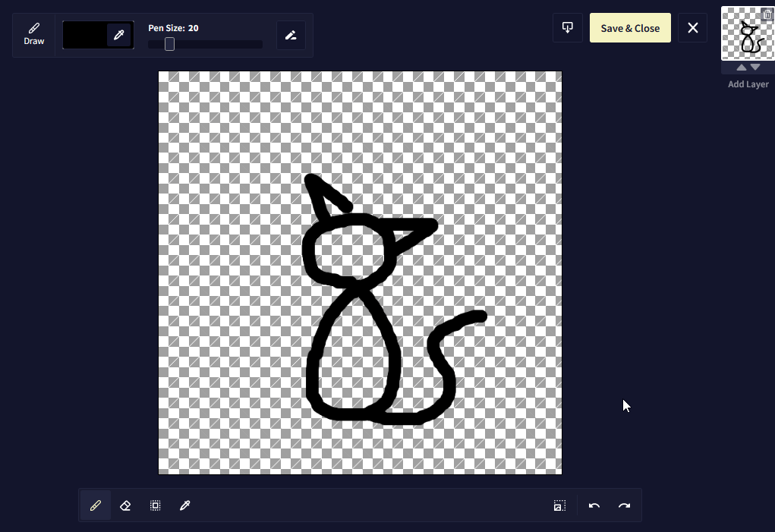Move layer up with the up arrow
The image size is (775, 532).
742,68
